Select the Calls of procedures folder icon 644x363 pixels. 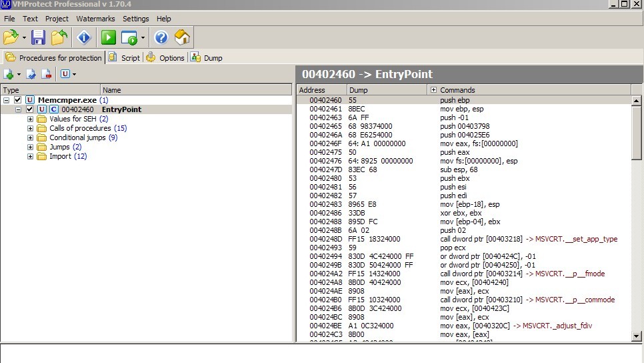(41, 128)
